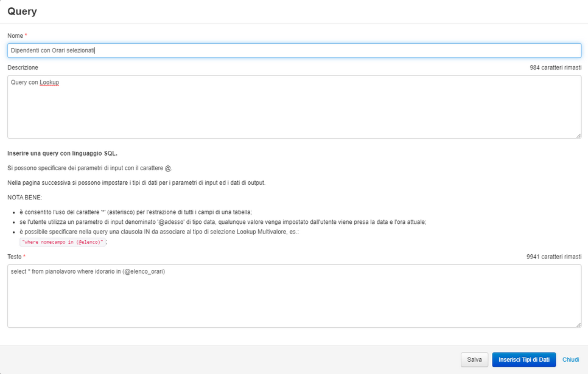Click the 984 caratteri rimasti counter

coord(555,68)
